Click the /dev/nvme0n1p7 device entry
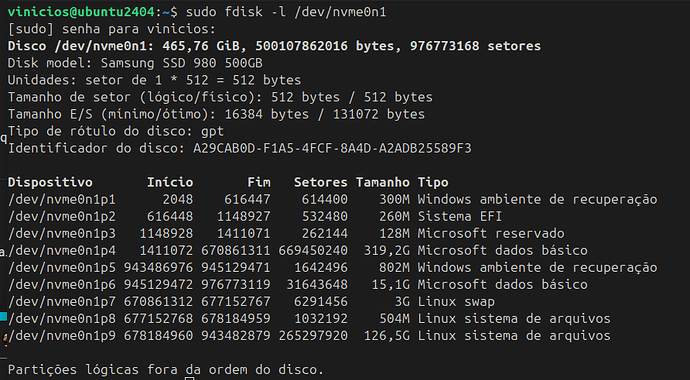 [x=62, y=302]
